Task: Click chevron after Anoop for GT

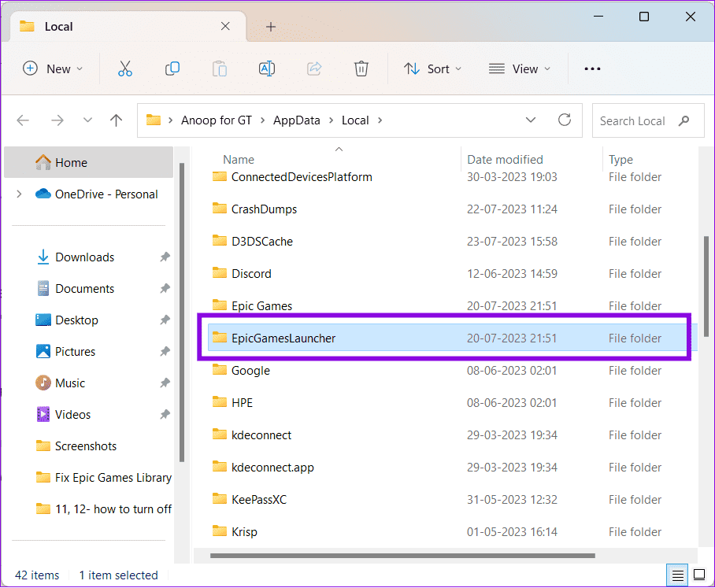Action: coord(263,120)
